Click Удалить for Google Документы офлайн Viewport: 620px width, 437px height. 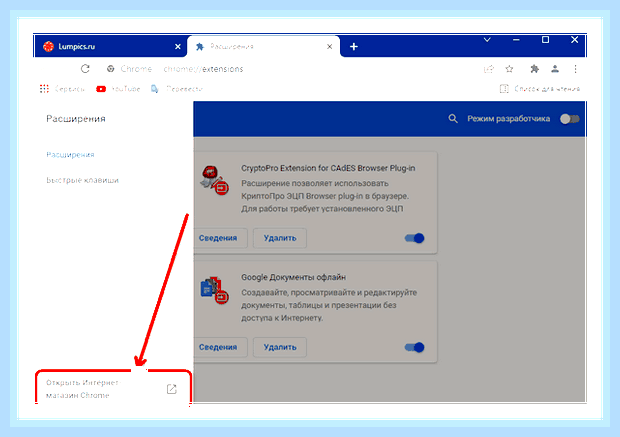(280, 347)
